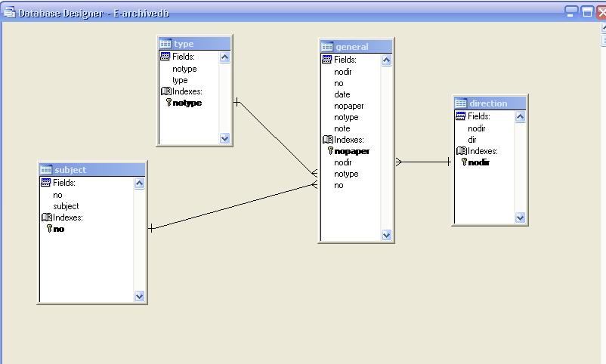Viewport: 606px width, 364px height.
Task: Select the note field in general table
Action: [x=342, y=128]
